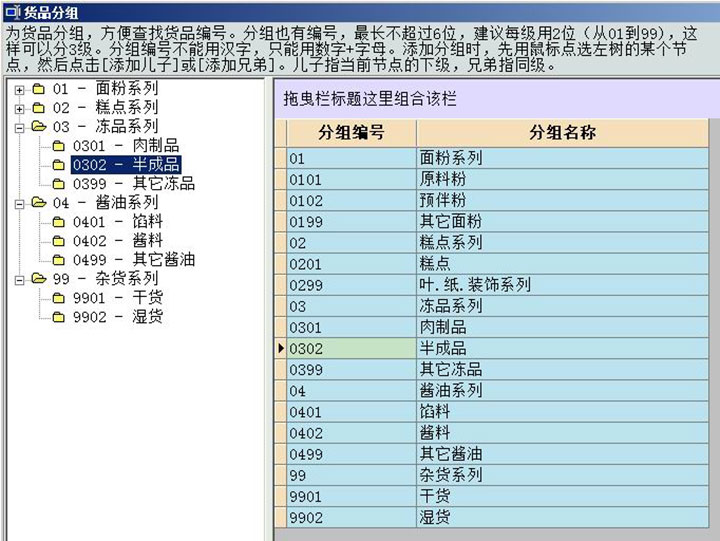Click open folder icon of 03 冻品系列
The height and width of the screenshot is (541, 720).
coord(38,127)
